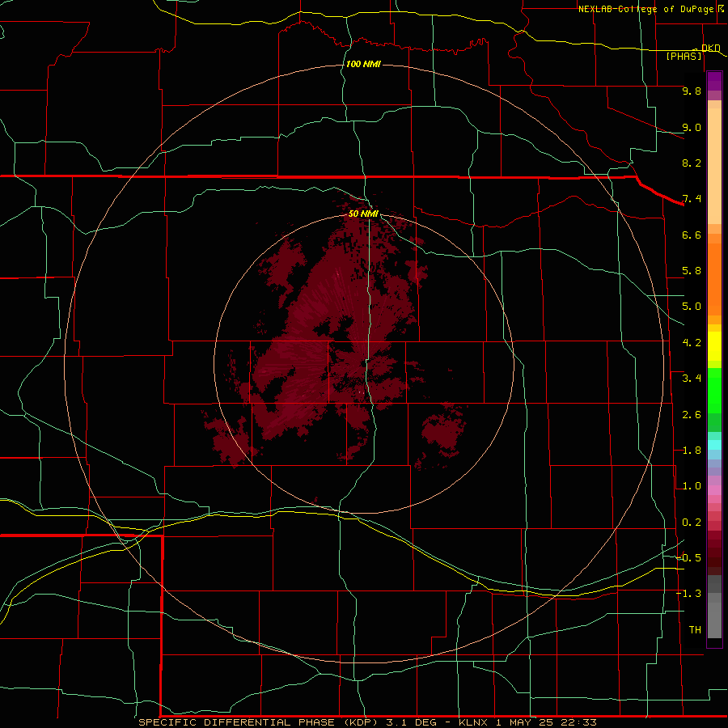Click the 9.8 value on the color scale
This screenshot has height=728, width=728.
(692, 91)
